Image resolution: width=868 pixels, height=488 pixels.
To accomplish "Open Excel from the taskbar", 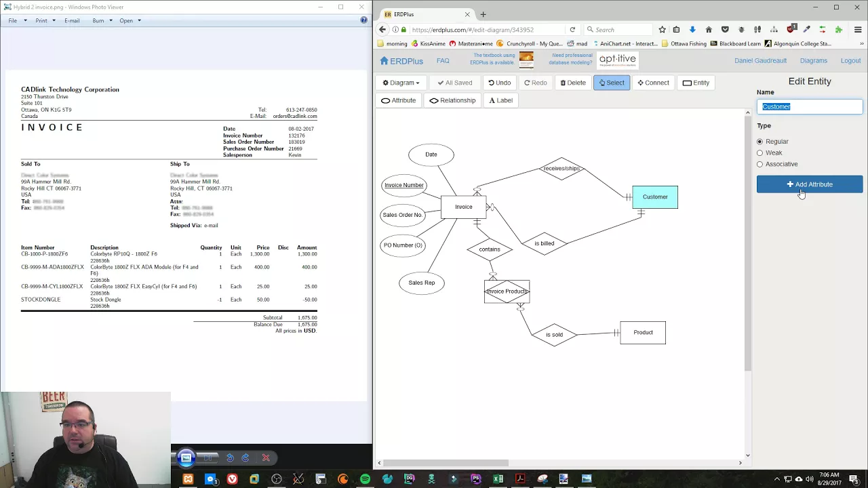I will pyautogui.click(x=498, y=479).
